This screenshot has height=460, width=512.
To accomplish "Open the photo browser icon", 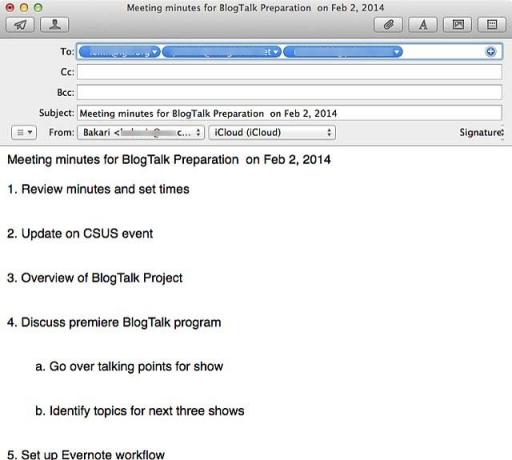I will [x=457, y=25].
